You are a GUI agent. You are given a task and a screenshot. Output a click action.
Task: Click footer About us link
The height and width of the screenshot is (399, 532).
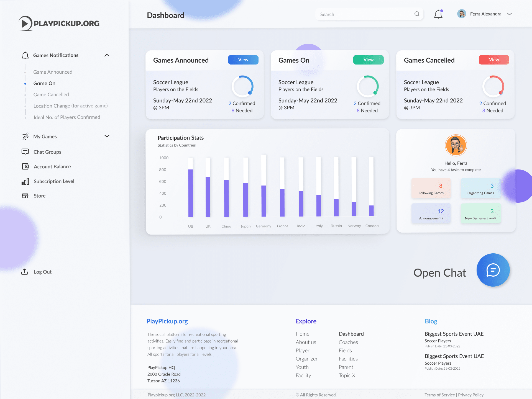306,342
